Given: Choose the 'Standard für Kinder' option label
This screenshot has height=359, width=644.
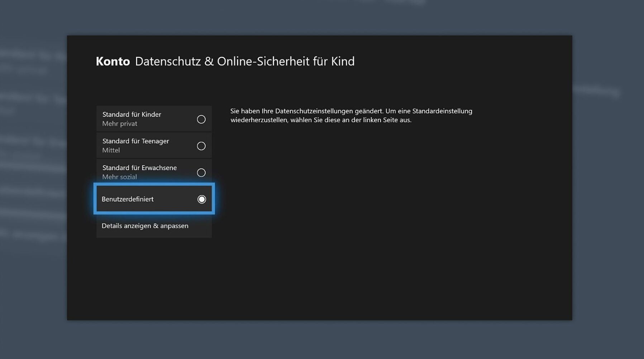Looking at the screenshot, I should 132,115.
